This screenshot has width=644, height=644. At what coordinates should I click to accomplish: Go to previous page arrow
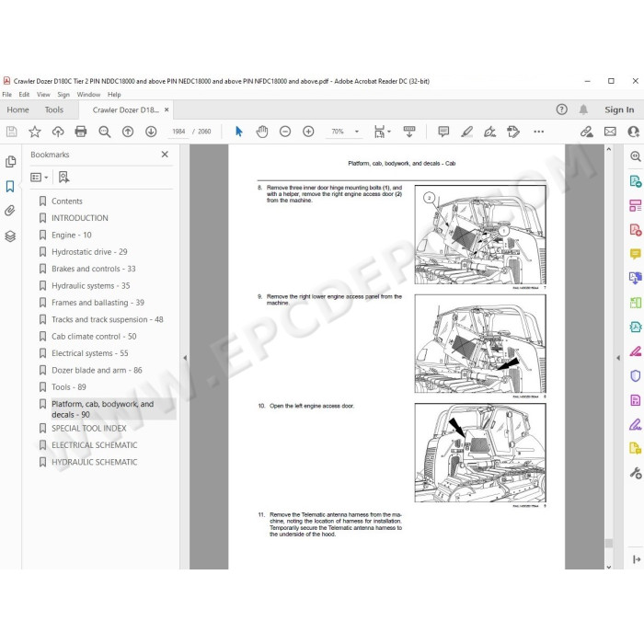[x=128, y=132]
